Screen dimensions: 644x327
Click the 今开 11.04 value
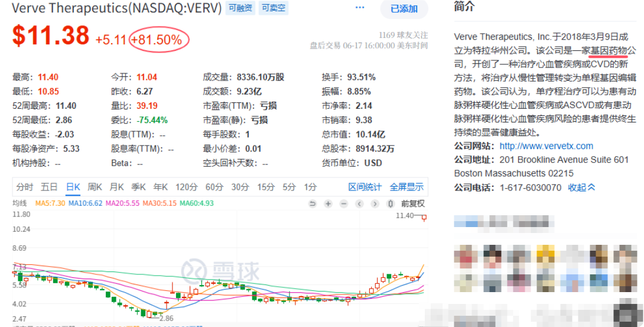pos(147,77)
